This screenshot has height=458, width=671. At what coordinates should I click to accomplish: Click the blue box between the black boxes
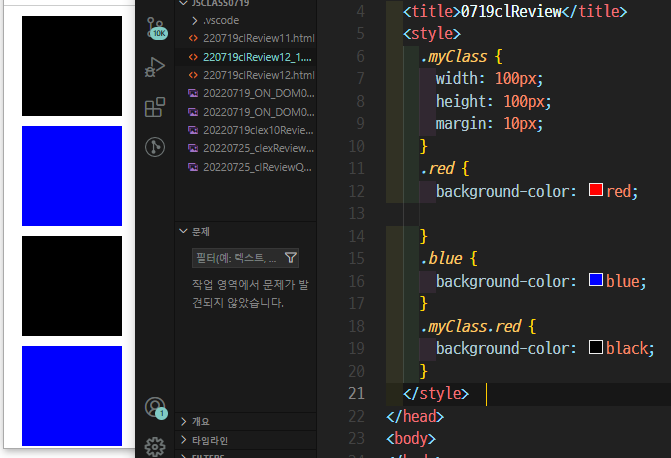pos(72,176)
